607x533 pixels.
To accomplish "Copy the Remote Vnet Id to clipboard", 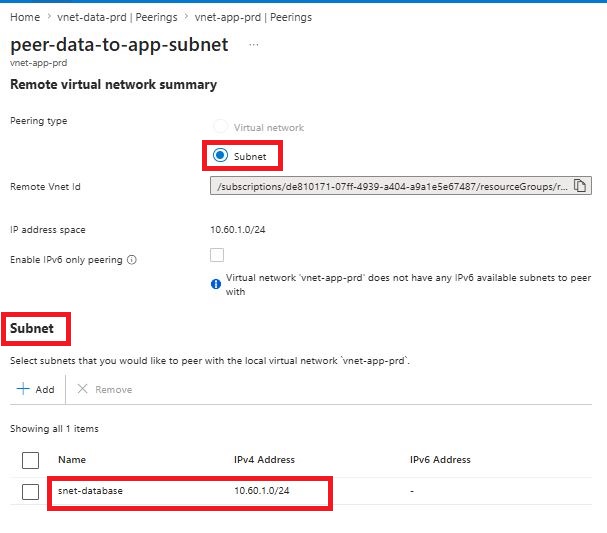I will click(580, 186).
